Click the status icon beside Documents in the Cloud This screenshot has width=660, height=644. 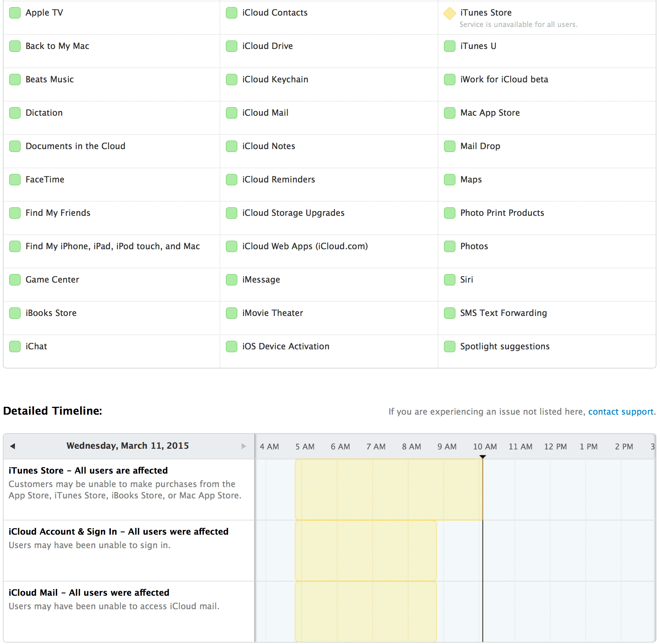(x=15, y=146)
